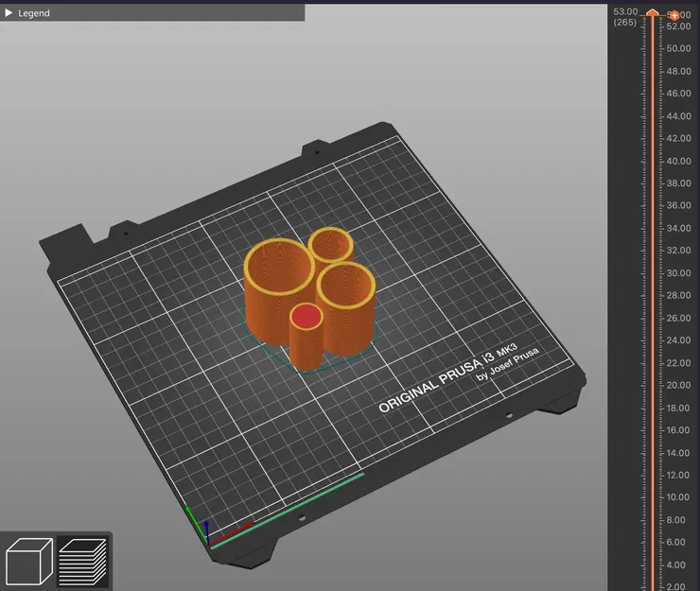700x591 pixels.
Task: Click the 53.00 (265) layer height readout
Action: 625,17
